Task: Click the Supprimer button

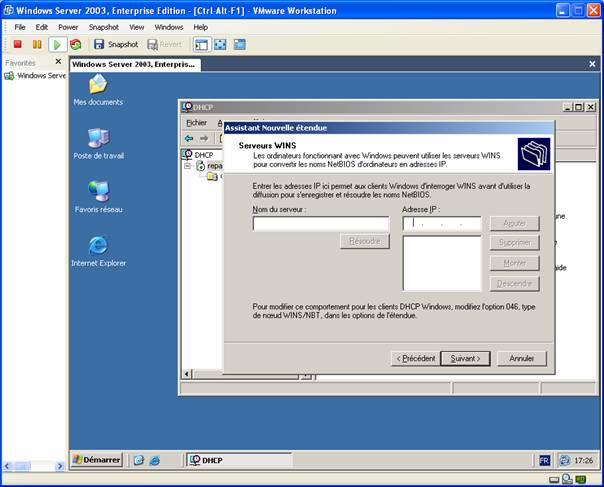Action: pyautogui.click(x=515, y=243)
